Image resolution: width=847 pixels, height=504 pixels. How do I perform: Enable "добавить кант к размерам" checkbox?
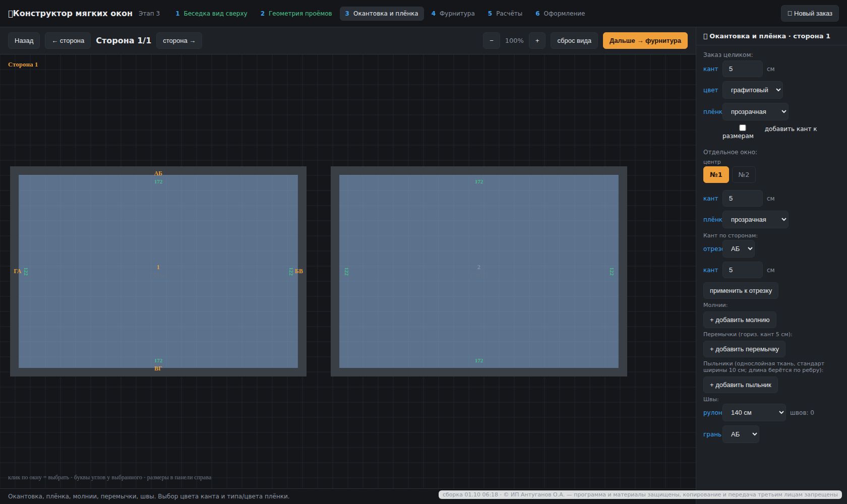click(x=742, y=128)
